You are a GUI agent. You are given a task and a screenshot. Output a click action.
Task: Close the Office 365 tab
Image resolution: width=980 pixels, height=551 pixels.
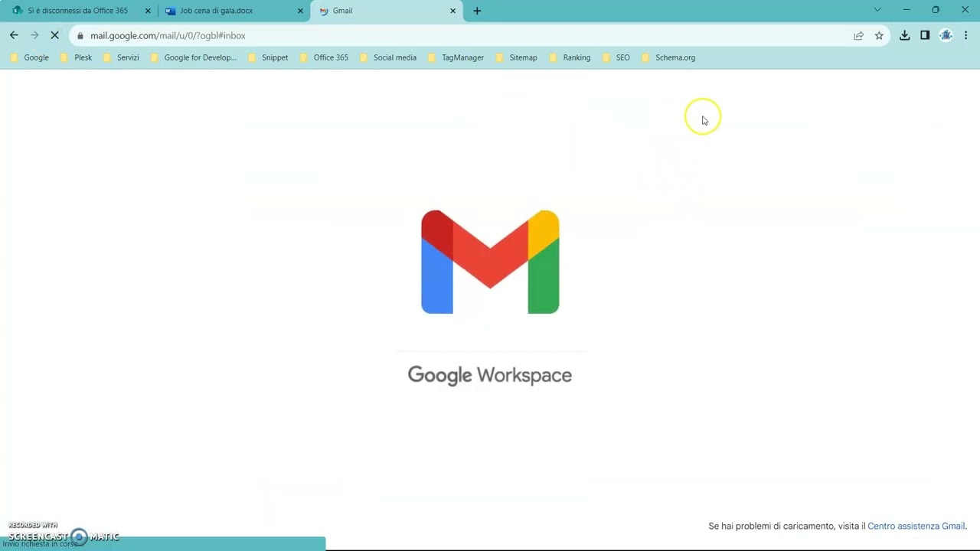click(x=148, y=11)
